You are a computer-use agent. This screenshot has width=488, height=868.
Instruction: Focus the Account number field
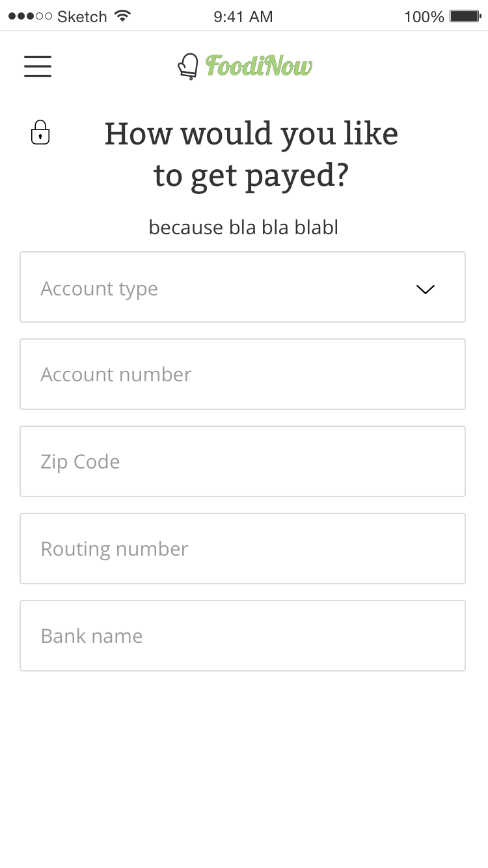[x=243, y=374]
